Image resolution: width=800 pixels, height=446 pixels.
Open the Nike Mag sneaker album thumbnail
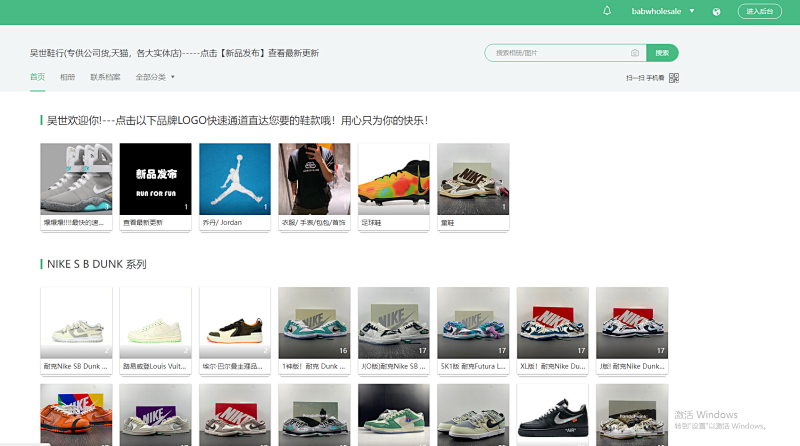pos(76,179)
